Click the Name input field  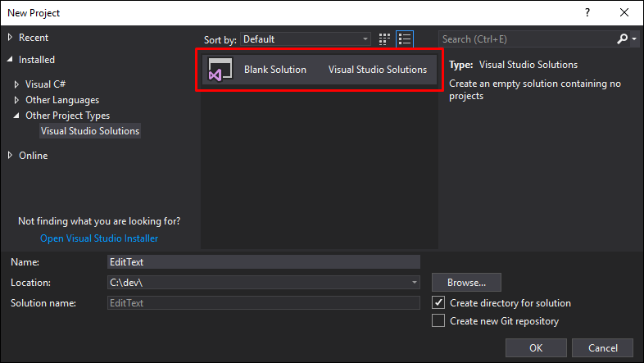tap(264, 262)
